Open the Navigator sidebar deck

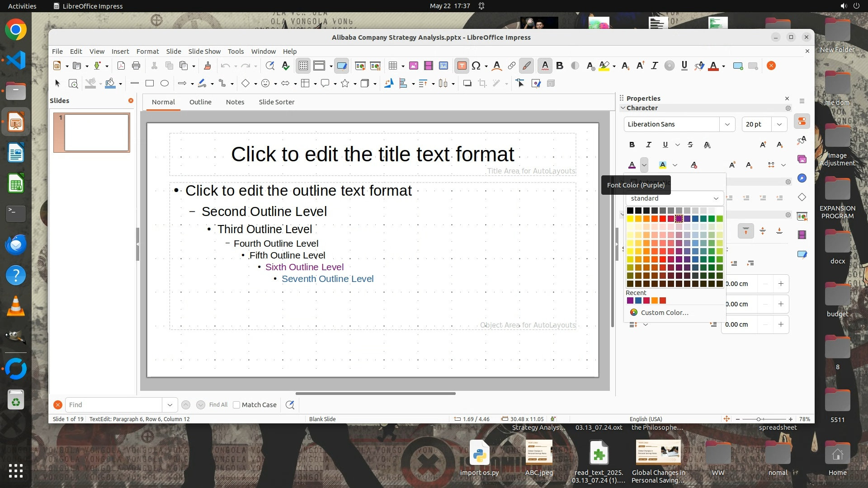(x=802, y=178)
